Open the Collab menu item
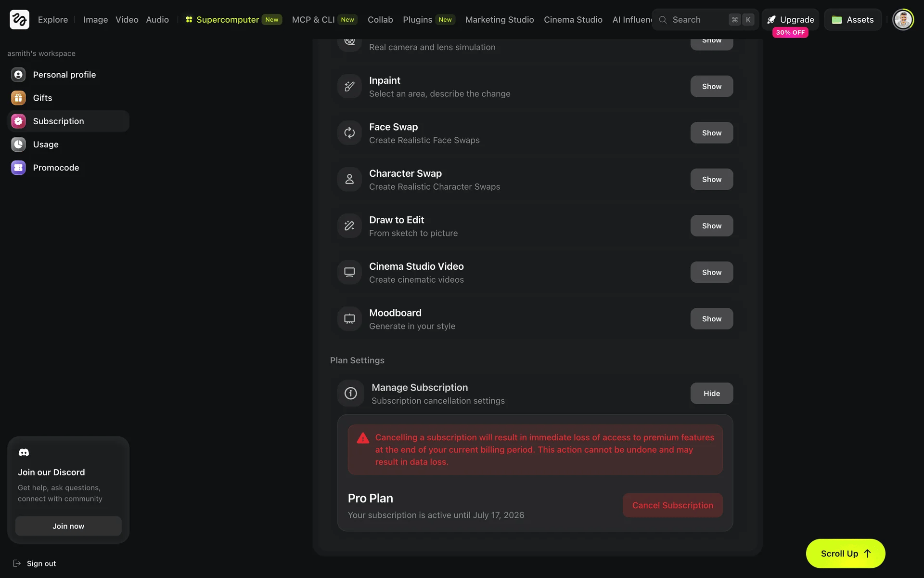This screenshot has width=924, height=578. coord(380,20)
